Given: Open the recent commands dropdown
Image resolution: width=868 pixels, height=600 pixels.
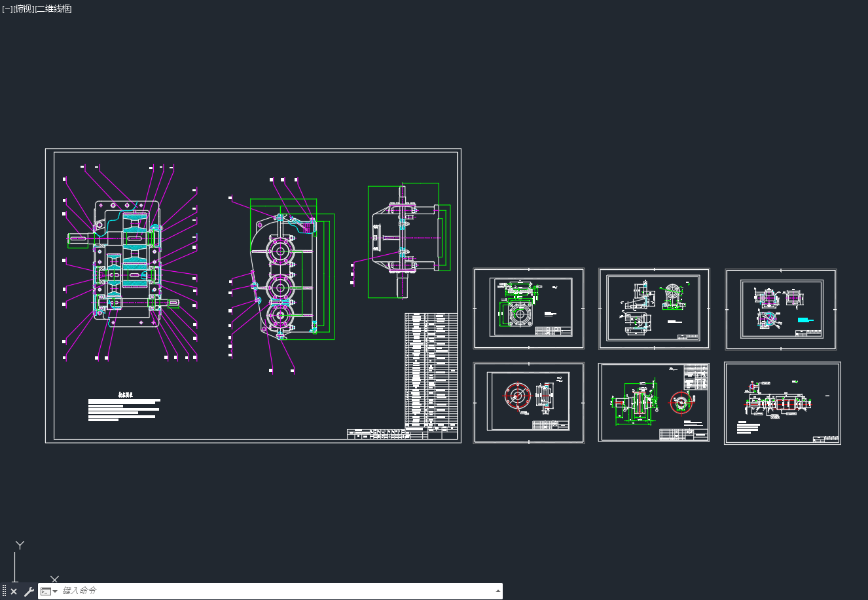Looking at the screenshot, I should click(50, 591).
